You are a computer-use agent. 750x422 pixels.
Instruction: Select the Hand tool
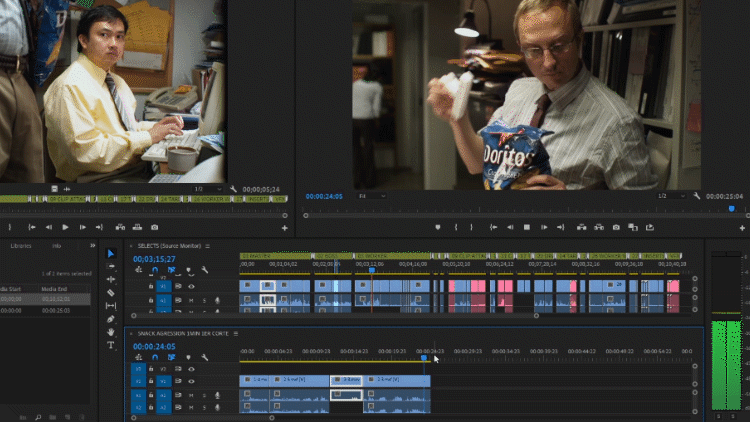(111, 332)
